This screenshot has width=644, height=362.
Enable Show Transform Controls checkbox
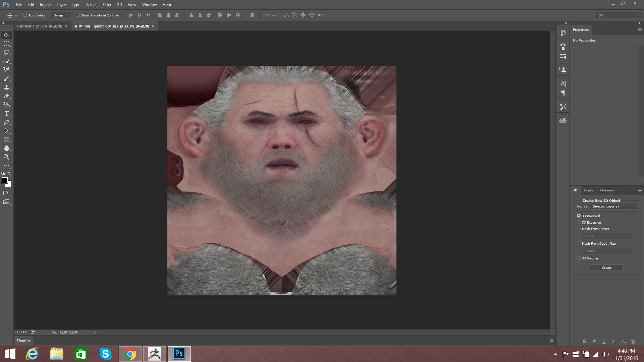77,15
